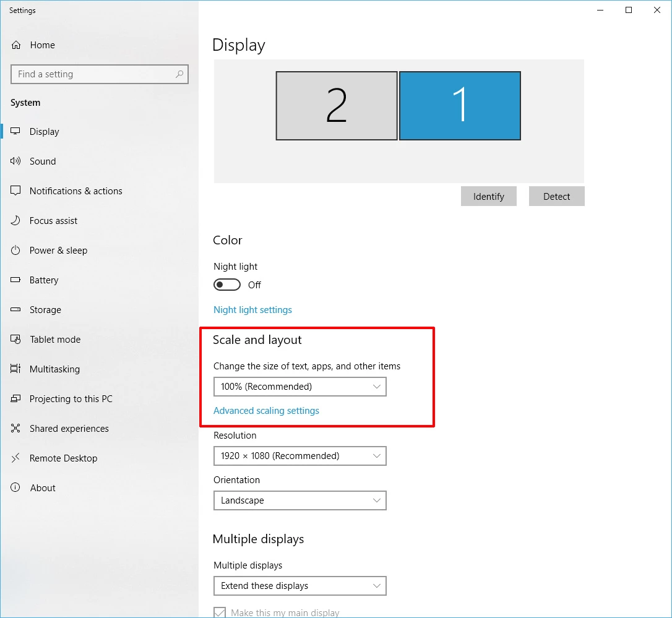Click the Multitasking icon

(x=15, y=369)
